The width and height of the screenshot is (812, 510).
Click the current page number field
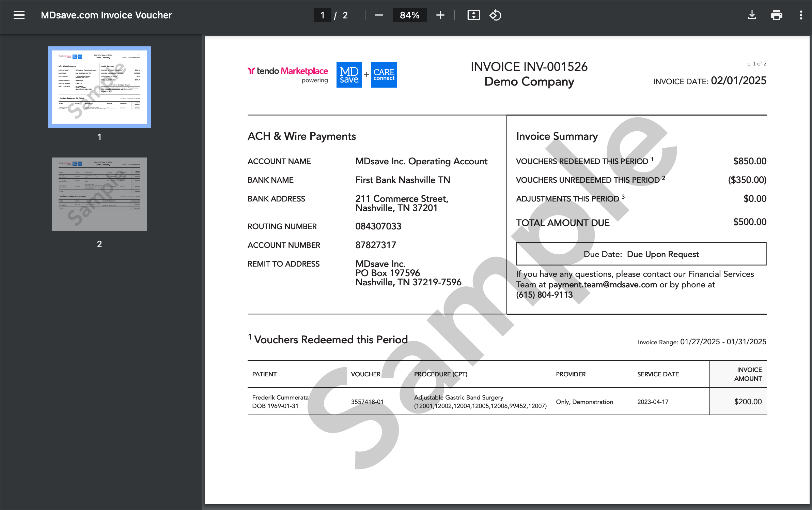click(x=322, y=15)
